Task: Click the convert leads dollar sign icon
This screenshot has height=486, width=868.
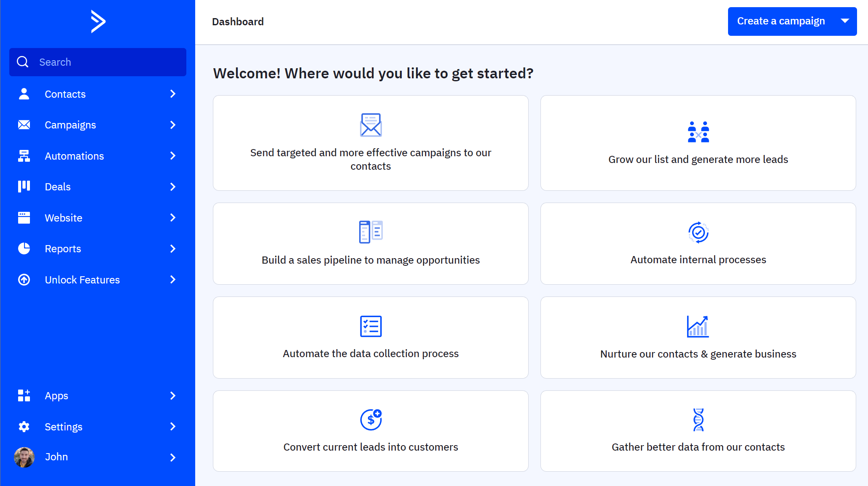Action: pos(370,419)
